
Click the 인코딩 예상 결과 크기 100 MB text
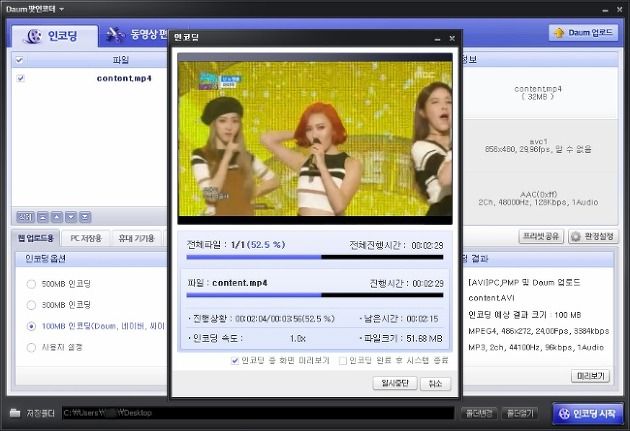point(525,315)
